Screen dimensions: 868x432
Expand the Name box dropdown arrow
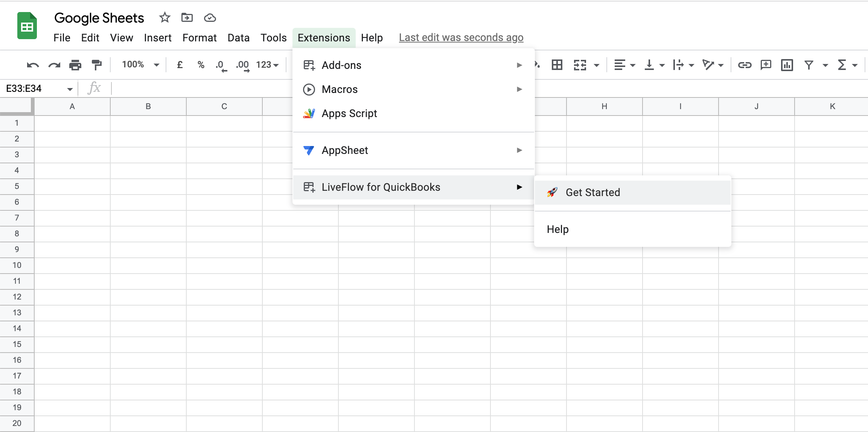[x=70, y=89]
